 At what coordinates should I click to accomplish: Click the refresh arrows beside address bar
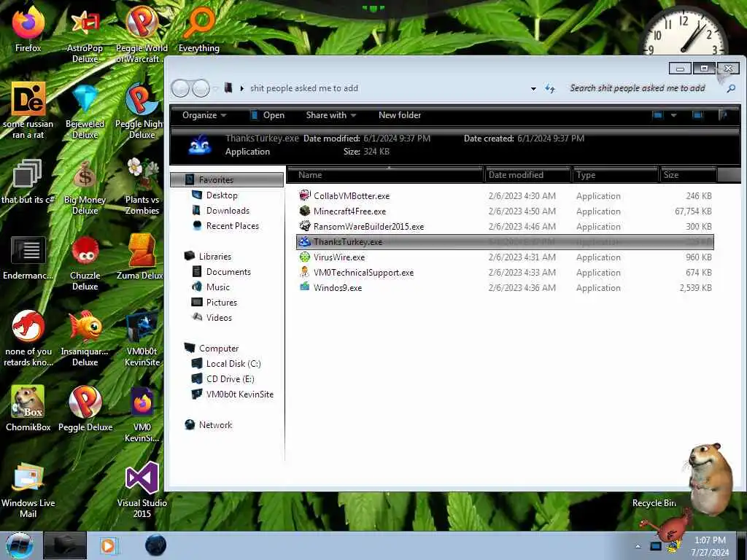(x=550, y=88)
